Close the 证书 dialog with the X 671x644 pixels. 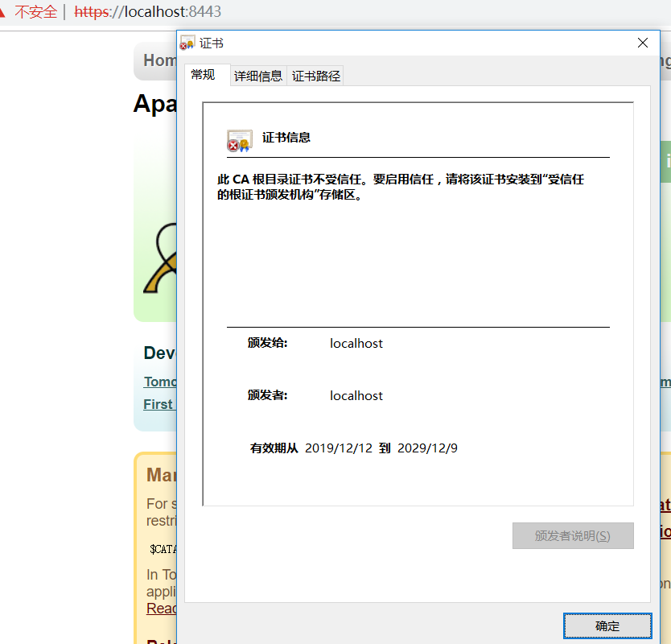click(642, 43)
